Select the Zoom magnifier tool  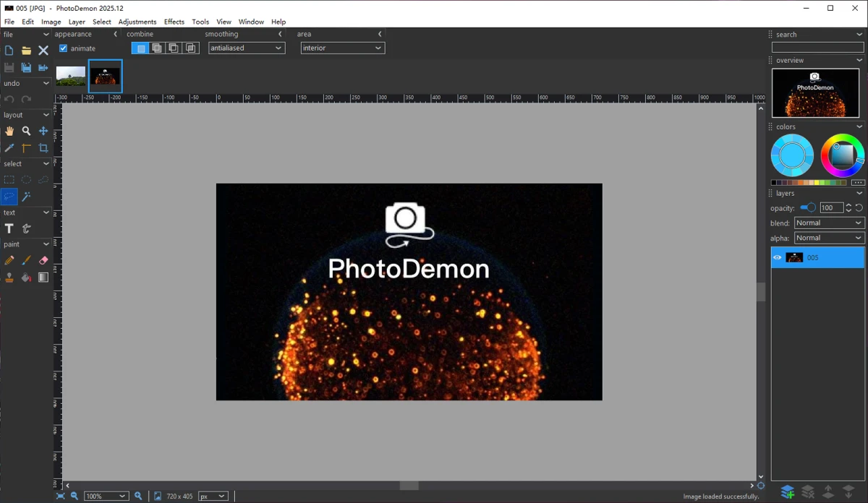tap(26, 131)
